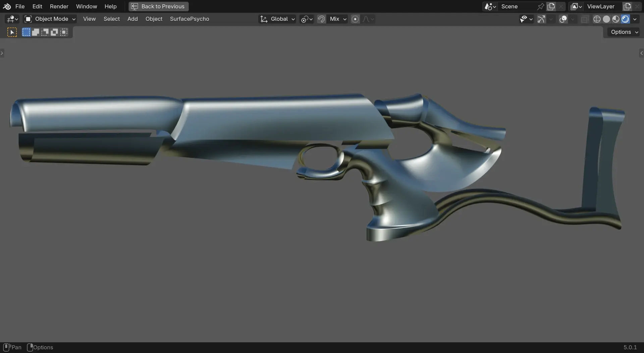644x353 pixels.
Task: Toggle viewport gizmos display
Action: point(541,19)
